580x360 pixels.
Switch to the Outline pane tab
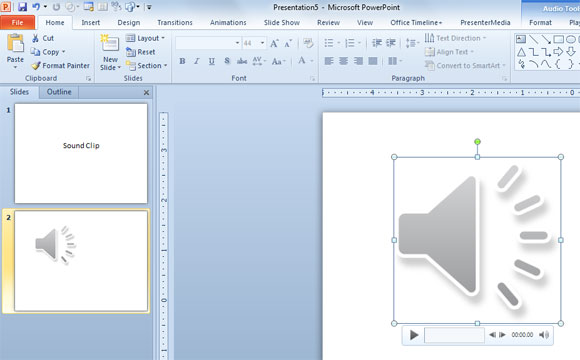click(59, 92)
